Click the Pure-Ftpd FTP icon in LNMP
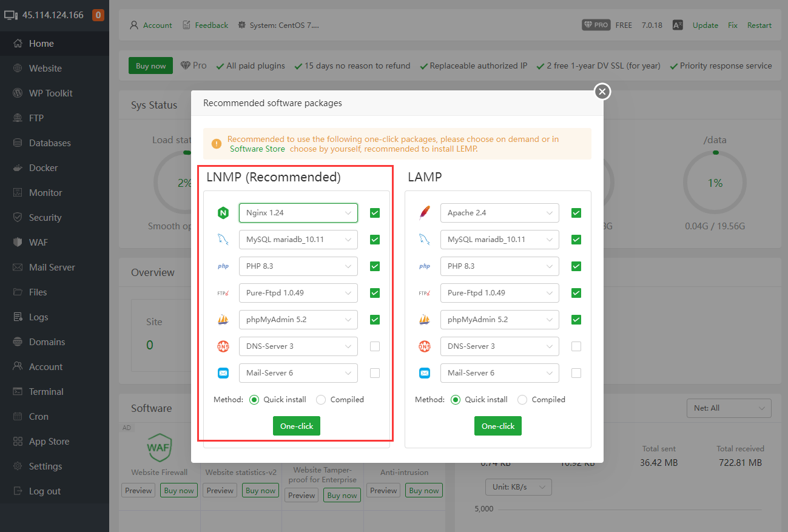The image size is (788, 532). 223,293
